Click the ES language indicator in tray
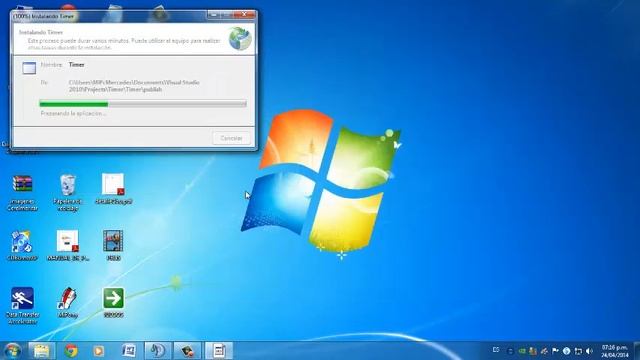This screenshot has width=640, height=360. point(496,350)
